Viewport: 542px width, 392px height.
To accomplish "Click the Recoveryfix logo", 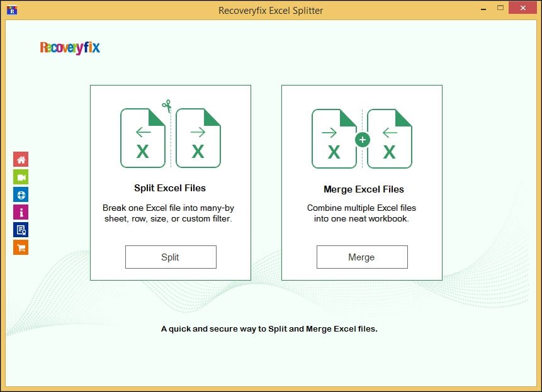I will [x=70, y=48].
